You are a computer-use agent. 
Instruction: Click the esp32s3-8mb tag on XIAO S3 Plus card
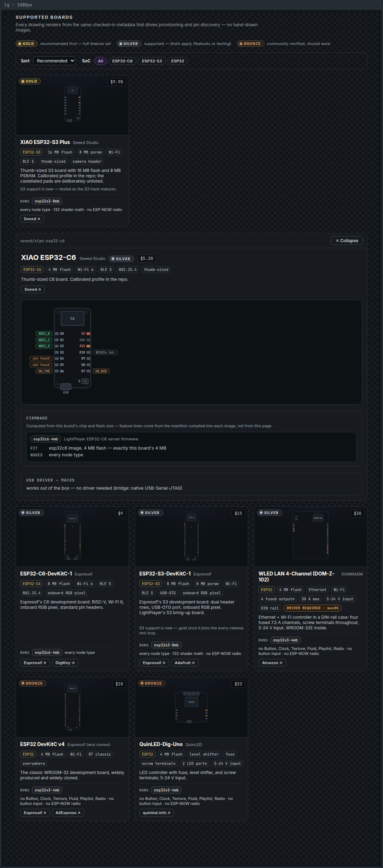[x=47, y=201]
